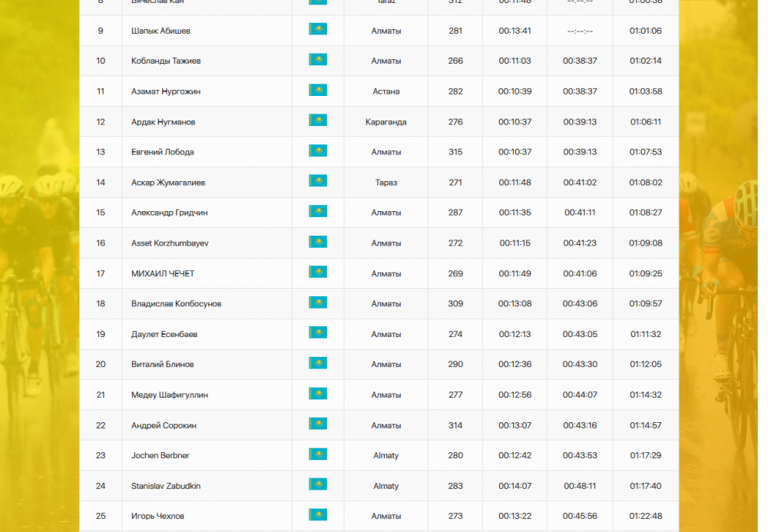Click bib number 274 for Даулет Есенбаев
768x532 pixels.
point(455,335)
